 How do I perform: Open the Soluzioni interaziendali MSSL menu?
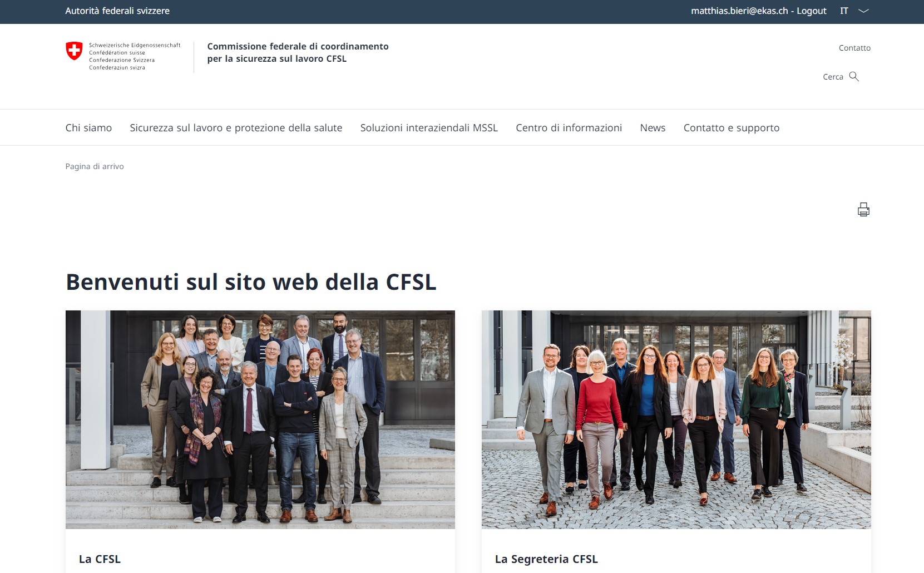(x=429, y=128)
